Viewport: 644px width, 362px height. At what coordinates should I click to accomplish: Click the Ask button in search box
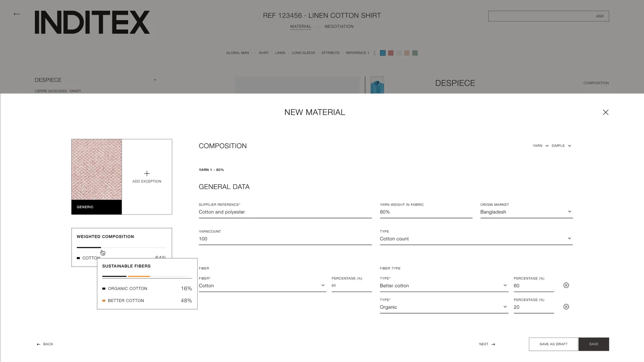[600, 16]
